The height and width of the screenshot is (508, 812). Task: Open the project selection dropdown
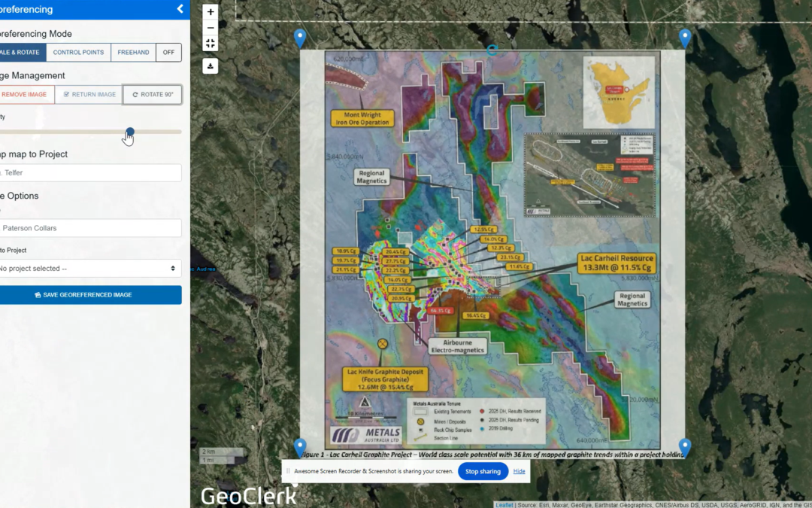click(x=90, y=268)
